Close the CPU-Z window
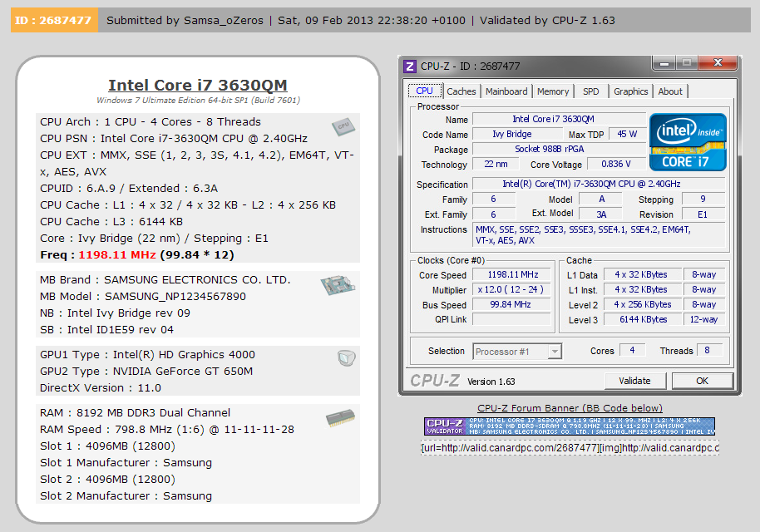Image resolution: width=760 pixels, height=532 pixels. click(718, 63)
